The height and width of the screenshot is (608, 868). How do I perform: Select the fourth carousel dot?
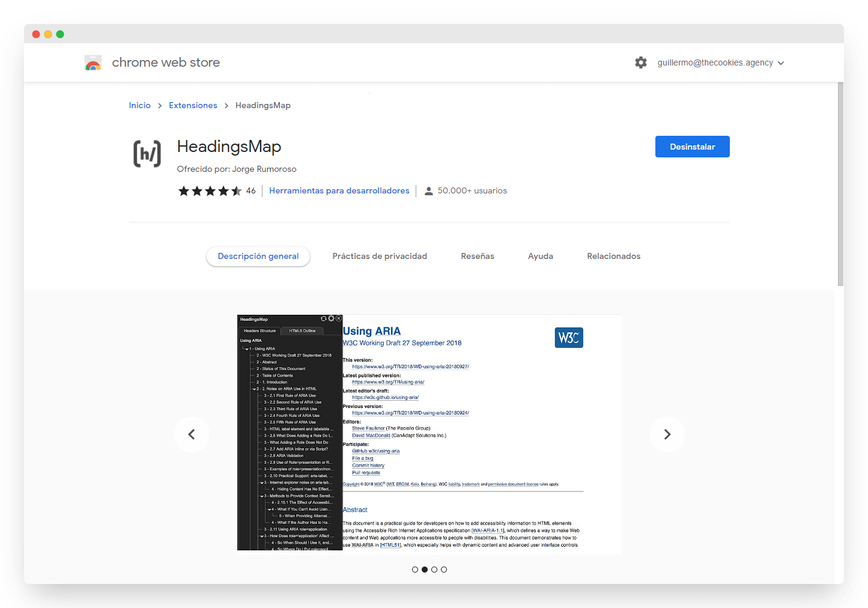(444, 570)
